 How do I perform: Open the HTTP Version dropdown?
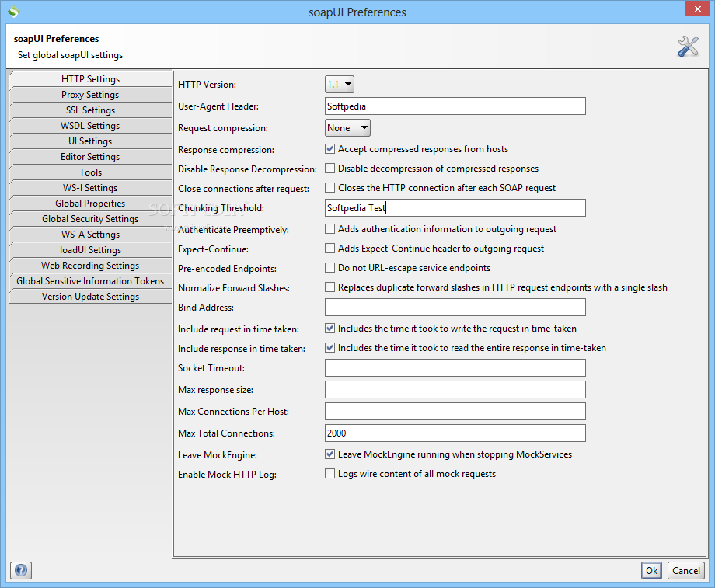[340, 85]
